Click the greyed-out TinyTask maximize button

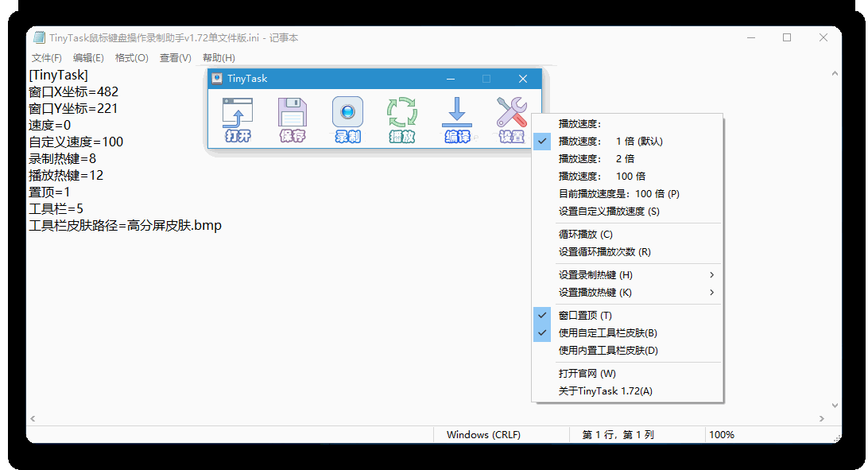486,79
